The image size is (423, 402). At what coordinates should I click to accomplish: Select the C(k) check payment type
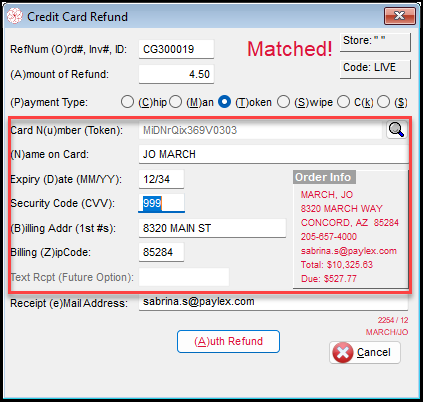tap(343, 102)
